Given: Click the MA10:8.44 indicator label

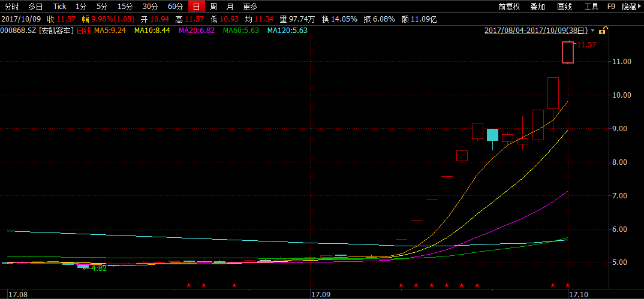Looking at the screenshot, I should tap(152, 31).
